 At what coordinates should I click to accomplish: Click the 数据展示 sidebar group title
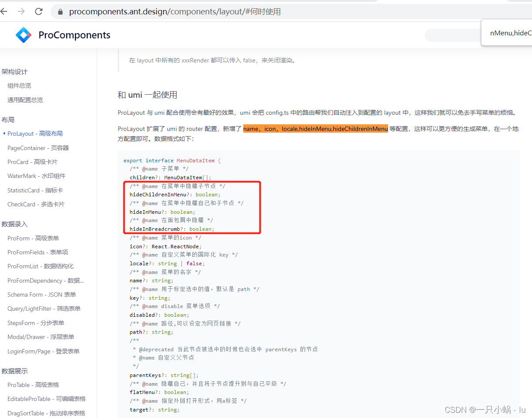point(14,371)
